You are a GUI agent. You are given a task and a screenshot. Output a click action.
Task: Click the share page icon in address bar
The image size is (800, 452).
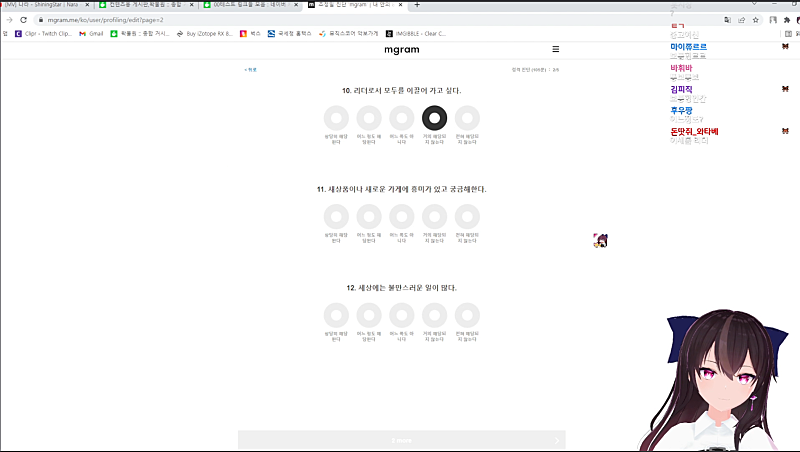point(741,20)
